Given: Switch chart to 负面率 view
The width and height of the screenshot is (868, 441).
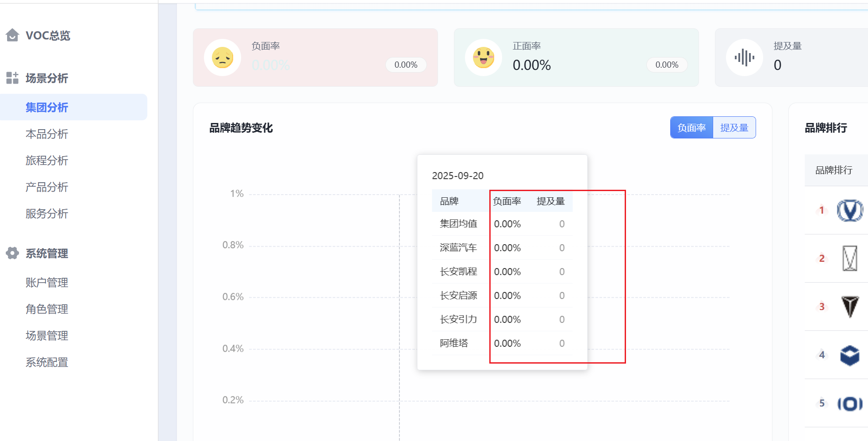Looking at the screenshot, I should [691, 128].
